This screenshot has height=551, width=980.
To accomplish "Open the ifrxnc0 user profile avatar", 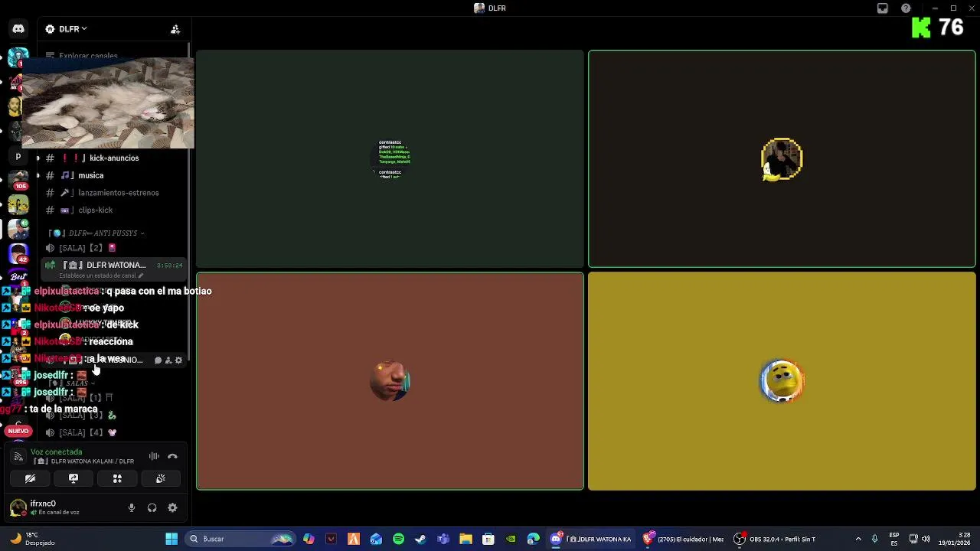I will point(18,507).
